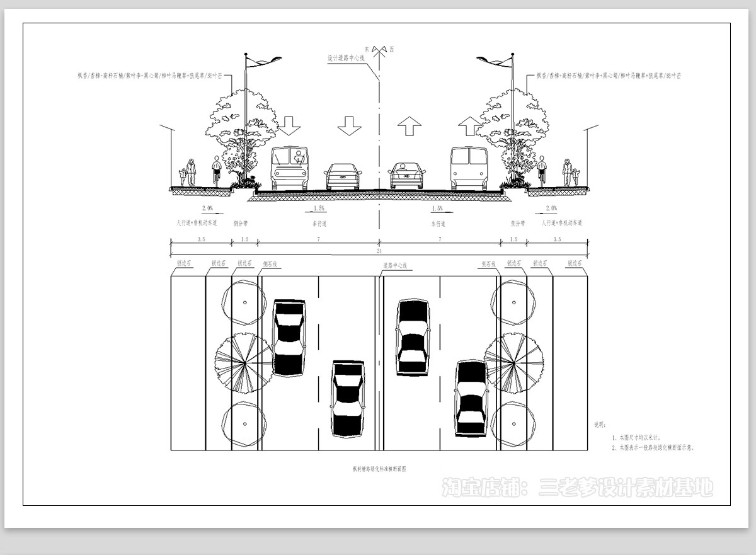
Task: Click the east-west direction marker at top center
Action: point(380,50)
